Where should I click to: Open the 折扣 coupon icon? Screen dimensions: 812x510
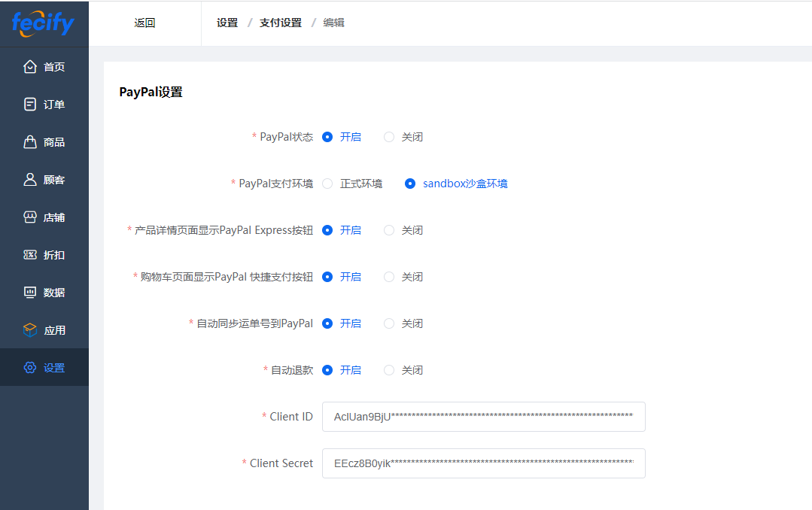pyautogui.click(x=30, y=255)
